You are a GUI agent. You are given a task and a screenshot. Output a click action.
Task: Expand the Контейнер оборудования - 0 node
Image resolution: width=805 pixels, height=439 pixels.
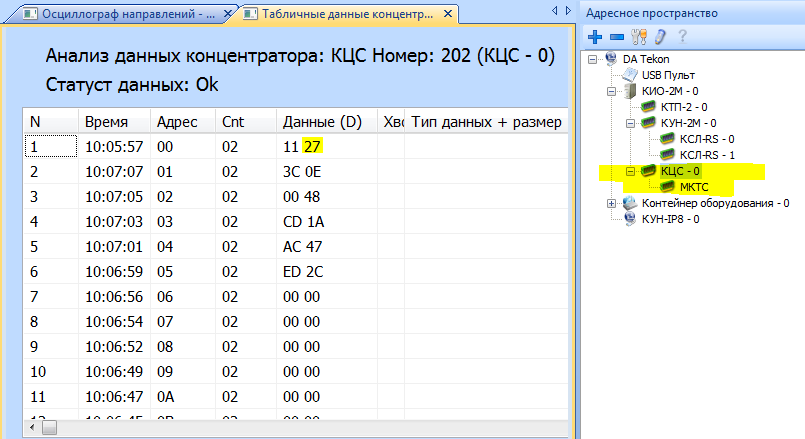coord(613,203)
